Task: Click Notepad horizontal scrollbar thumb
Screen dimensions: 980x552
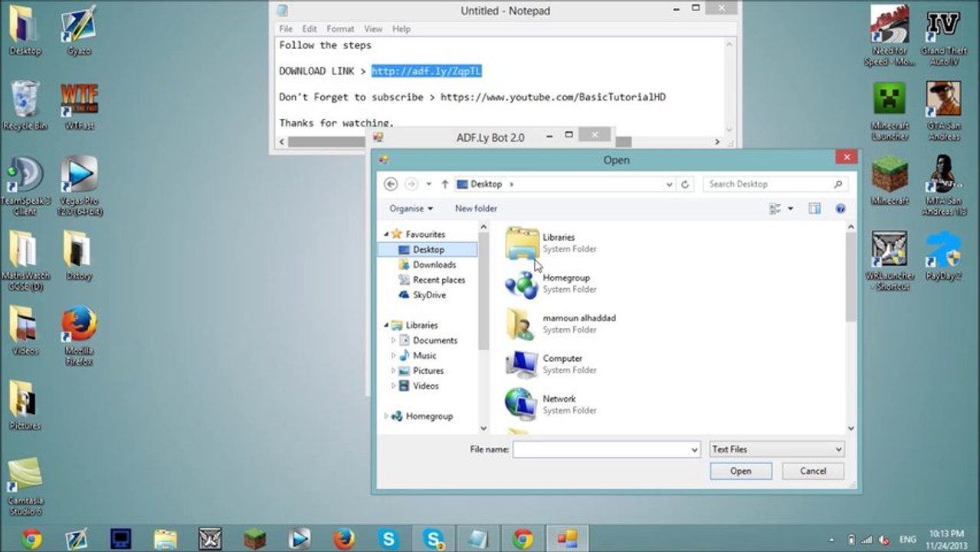Action: pyautogui.click(x=460, y=142)
